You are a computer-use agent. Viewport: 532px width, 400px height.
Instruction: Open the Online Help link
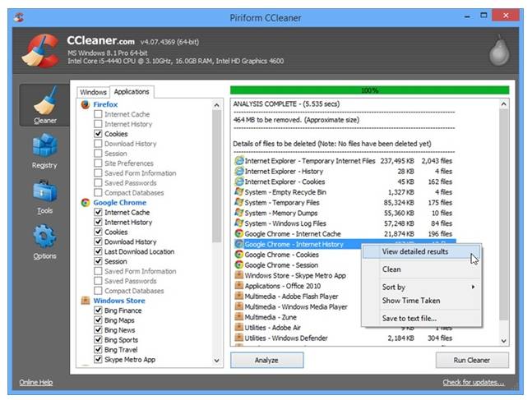coord(36,383)
